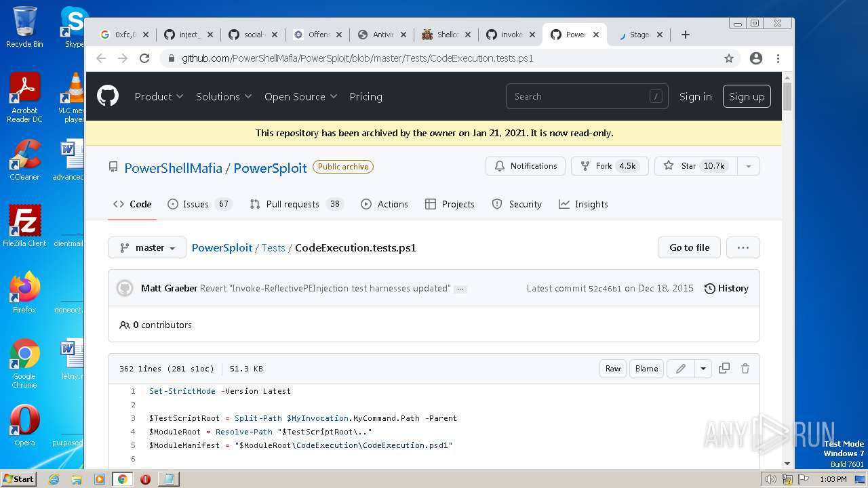The image size is (868, 488).
Task: Switch to the Insights tab
Action: point(583,204)
